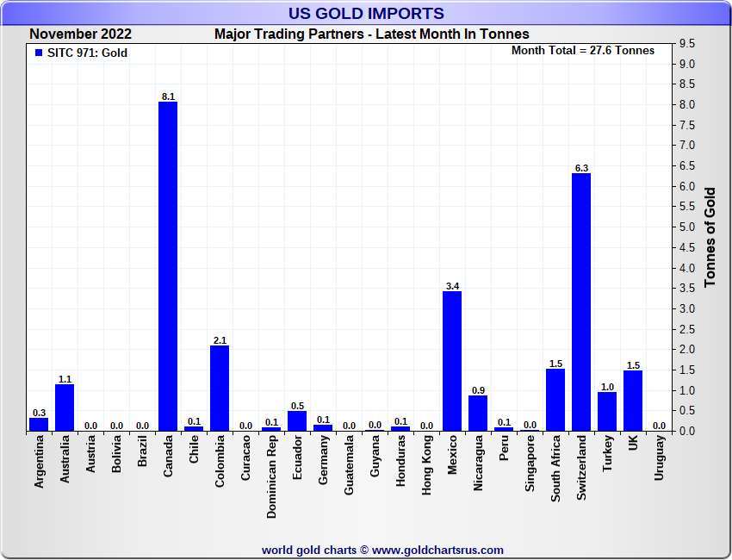This screenshot has width=732, height=560.
Task: Click the 'Austria' axis label
Action: coord(90,453)
